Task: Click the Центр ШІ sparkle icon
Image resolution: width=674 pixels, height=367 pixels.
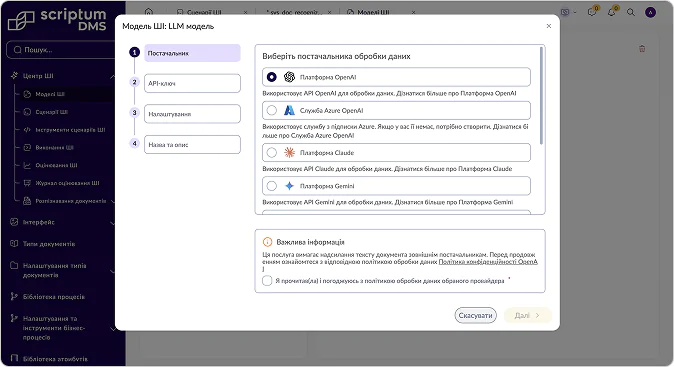Action: point(14,76)
